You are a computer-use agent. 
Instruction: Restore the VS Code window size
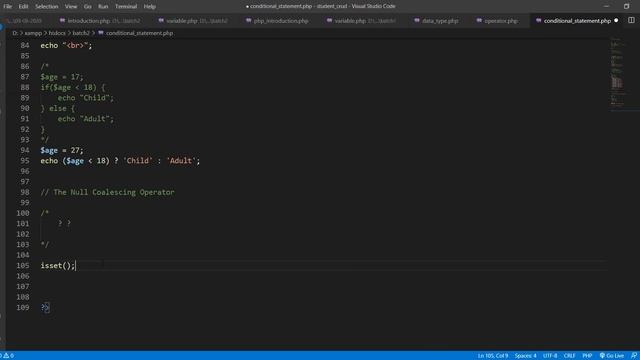pos(626,6)
